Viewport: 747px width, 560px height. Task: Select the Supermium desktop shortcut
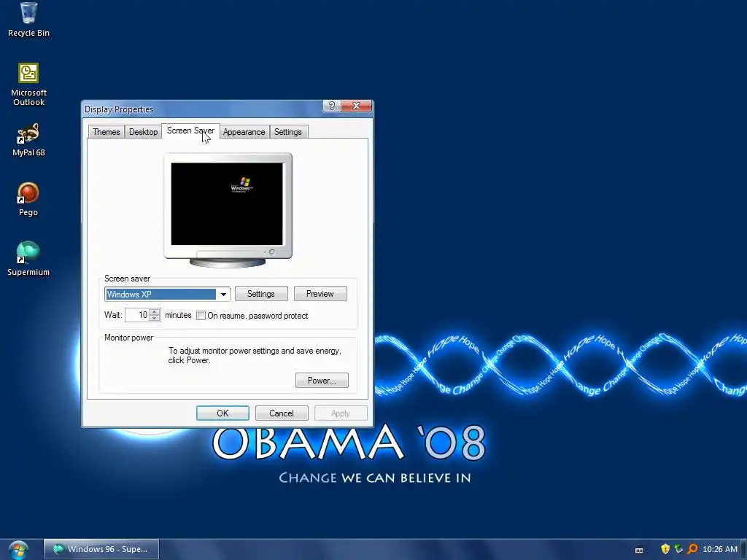(28, 259)
